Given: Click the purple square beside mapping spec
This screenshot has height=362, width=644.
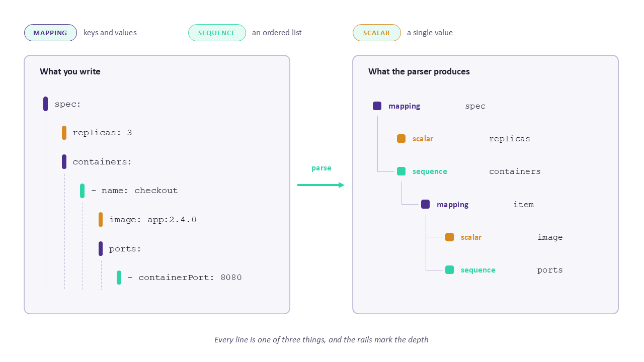Looking at the screenshot, I should point(377,106).
